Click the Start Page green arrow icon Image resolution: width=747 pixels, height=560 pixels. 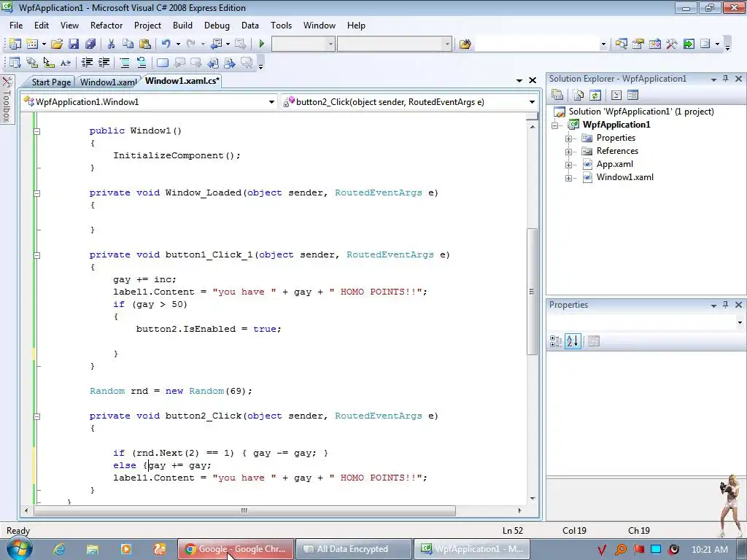(x=689, y=44)
